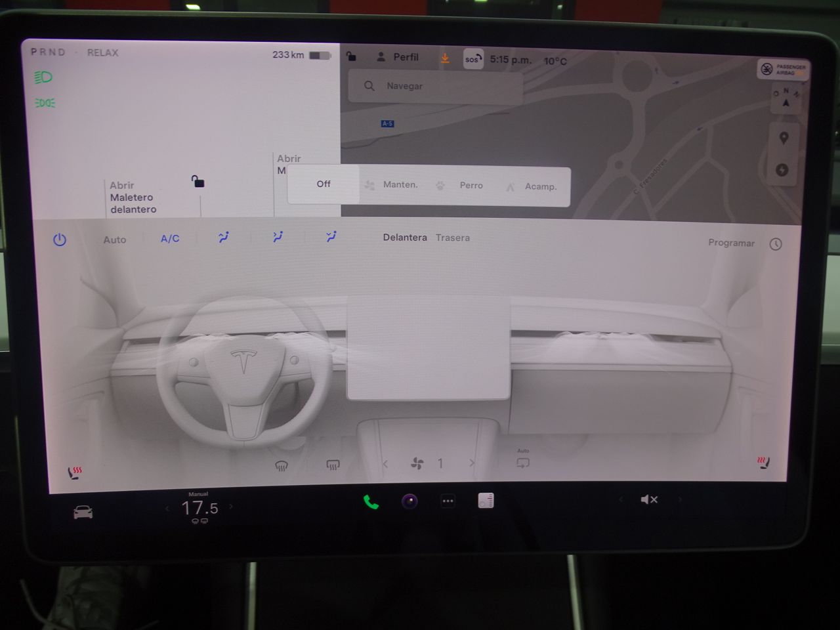This screenshot has width=840, height=630.
Task: Open the Perfil driver profile menu
Action: 397,57
